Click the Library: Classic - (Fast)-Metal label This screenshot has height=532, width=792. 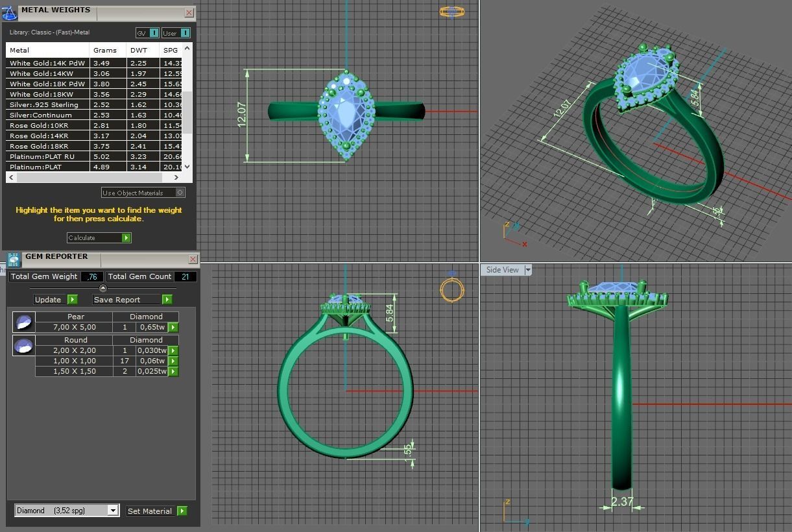pyautogui.click(x=50, y=32)
